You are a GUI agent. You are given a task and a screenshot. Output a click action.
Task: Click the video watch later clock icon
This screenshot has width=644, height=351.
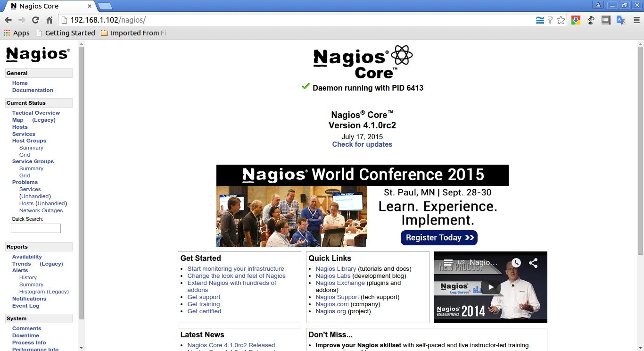click(516, 263)
